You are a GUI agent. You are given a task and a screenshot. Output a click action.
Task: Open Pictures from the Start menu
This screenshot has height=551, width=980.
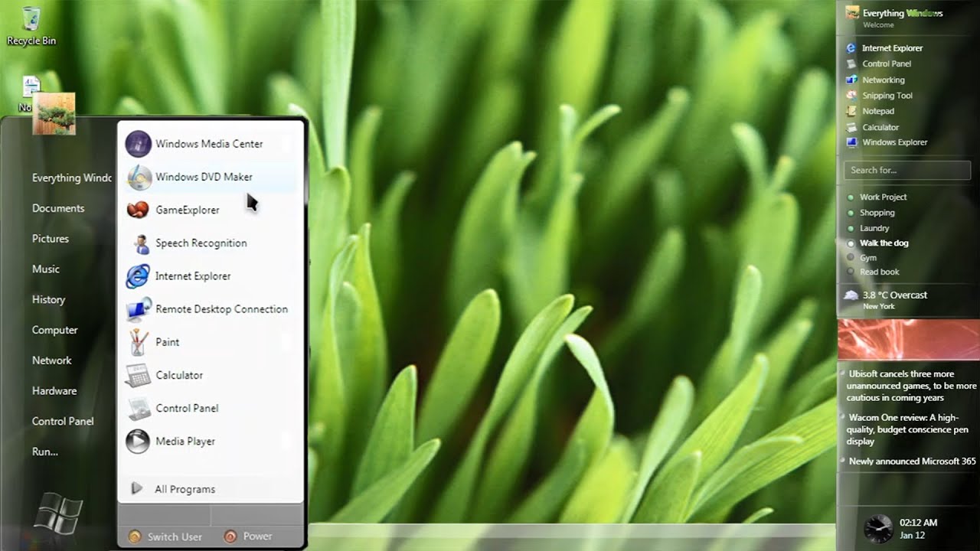[51, 239]
